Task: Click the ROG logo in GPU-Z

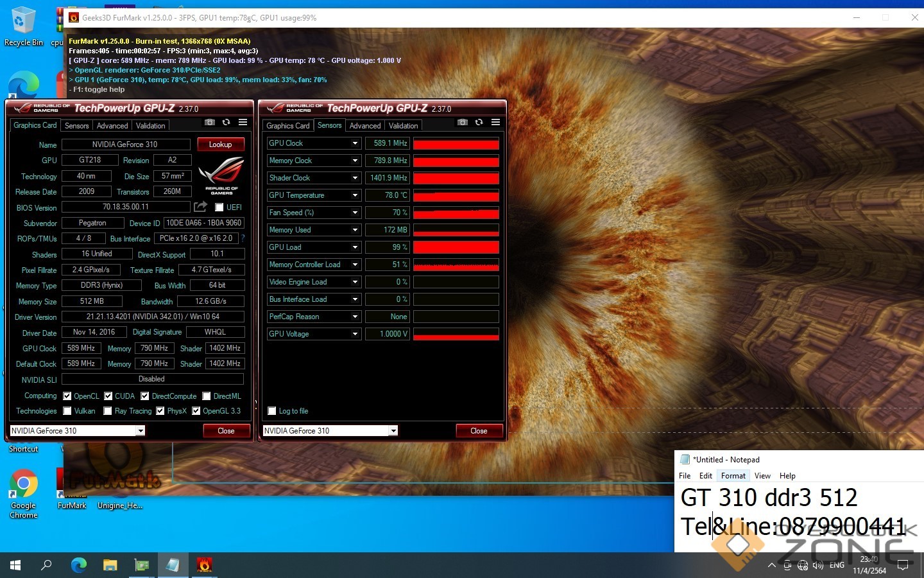Action: tap(221, 175)
